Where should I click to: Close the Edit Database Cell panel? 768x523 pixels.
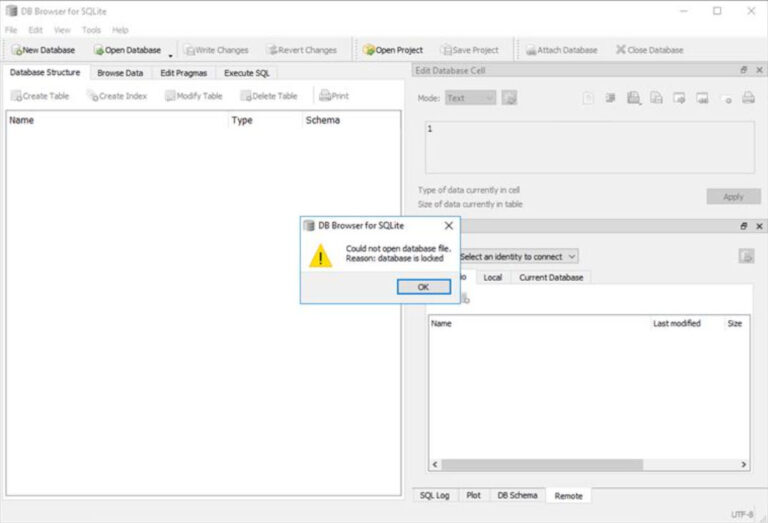pos(759,70)
